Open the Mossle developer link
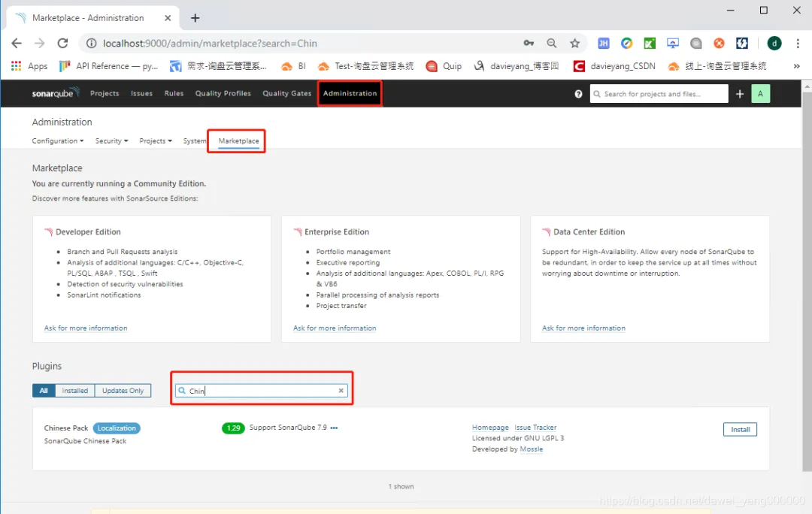812x514 pixels. pos(532,449)
